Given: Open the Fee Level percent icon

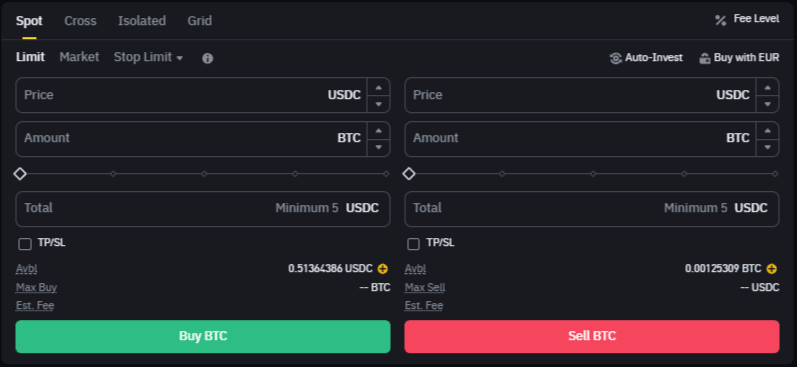Looking at the screenshot, I should [x=720, y=20].
